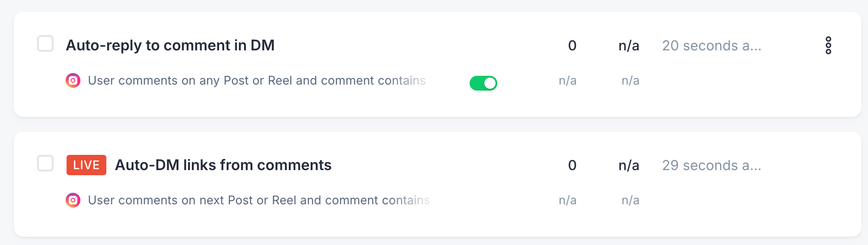This screenshot has height=245, width=868.
Task: Open the Auto-DM links from comments automation
Action: (x=223, y=165)
